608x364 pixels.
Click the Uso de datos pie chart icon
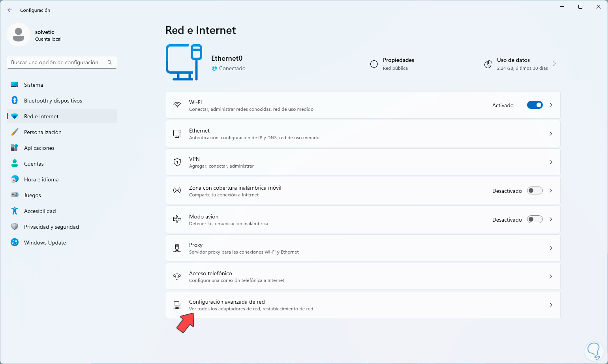pos(488,64)
